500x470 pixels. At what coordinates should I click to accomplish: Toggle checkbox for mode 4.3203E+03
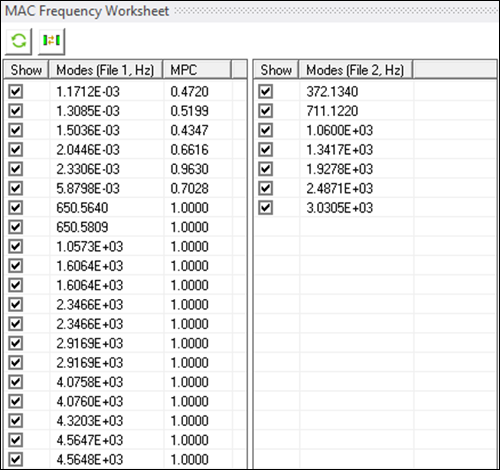point(16,421)
